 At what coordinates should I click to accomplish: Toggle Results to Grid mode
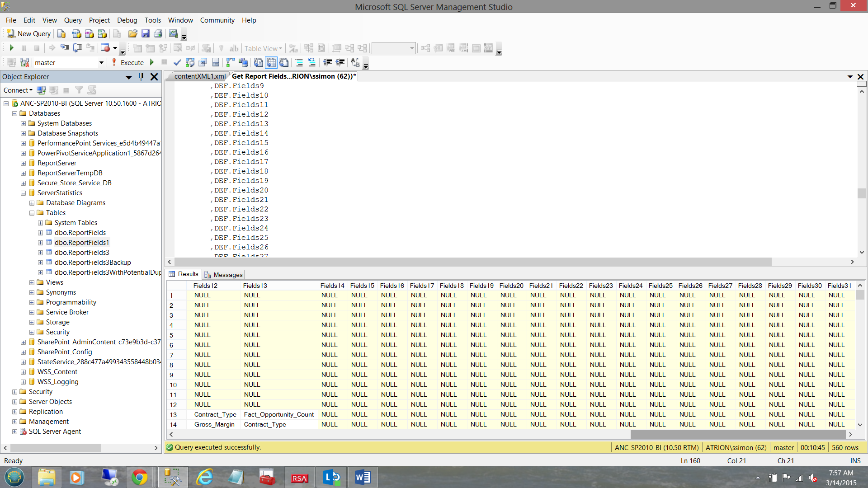[x=271, y=62]
